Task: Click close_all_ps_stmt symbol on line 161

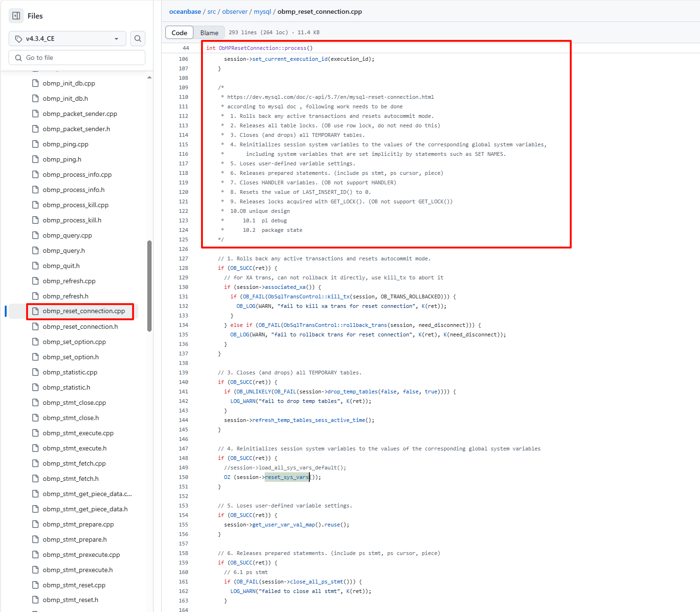Action: coord(316,582)
